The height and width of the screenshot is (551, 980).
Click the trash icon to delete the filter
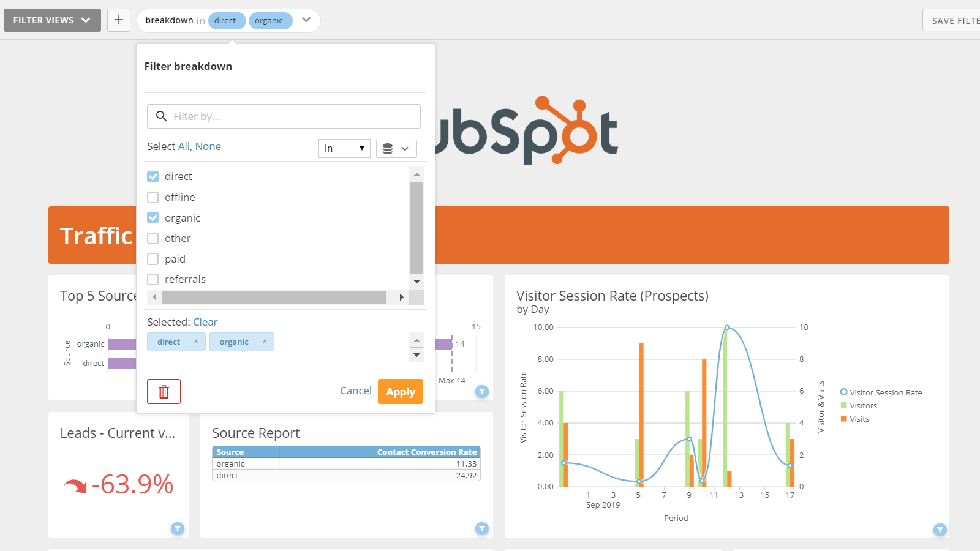tap(164, 391)
